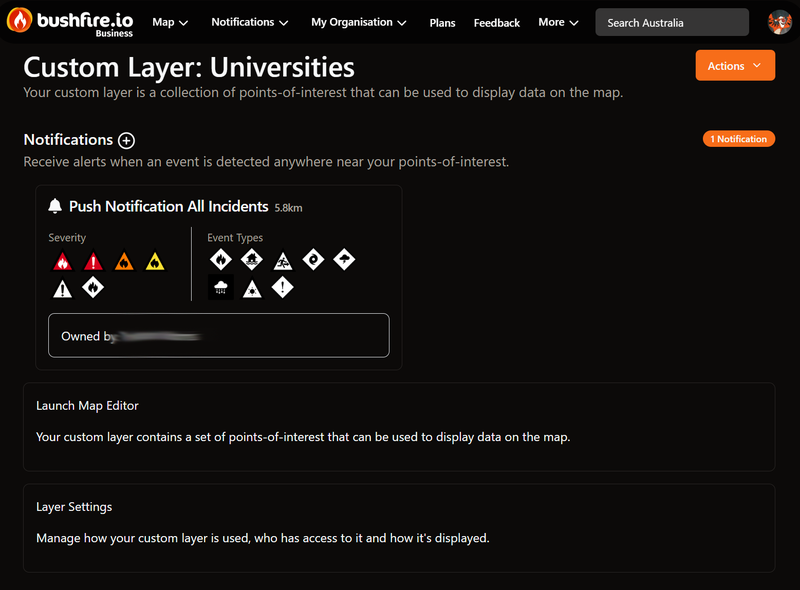Open the Layer Settings card

click(399, 528)
